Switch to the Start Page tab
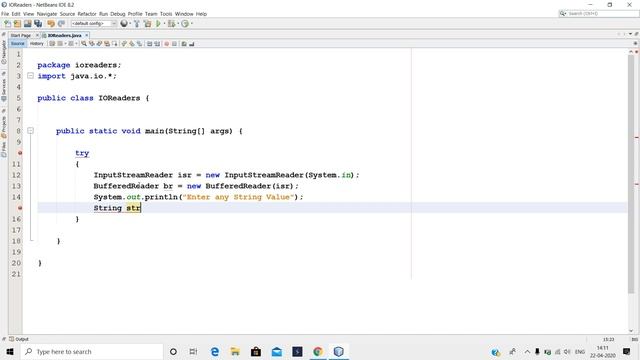 click(x=21, y=36)
